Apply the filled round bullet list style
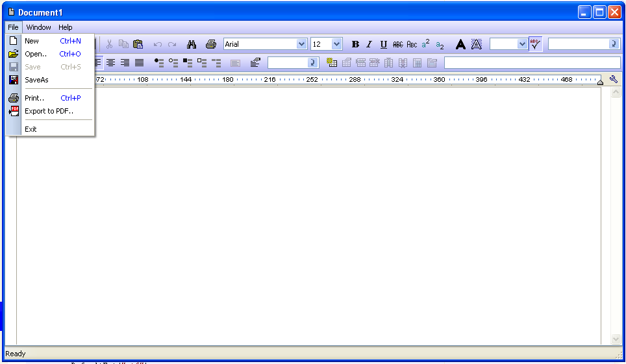The width and height of the screenshot is (626, 364). pos(159,63)
